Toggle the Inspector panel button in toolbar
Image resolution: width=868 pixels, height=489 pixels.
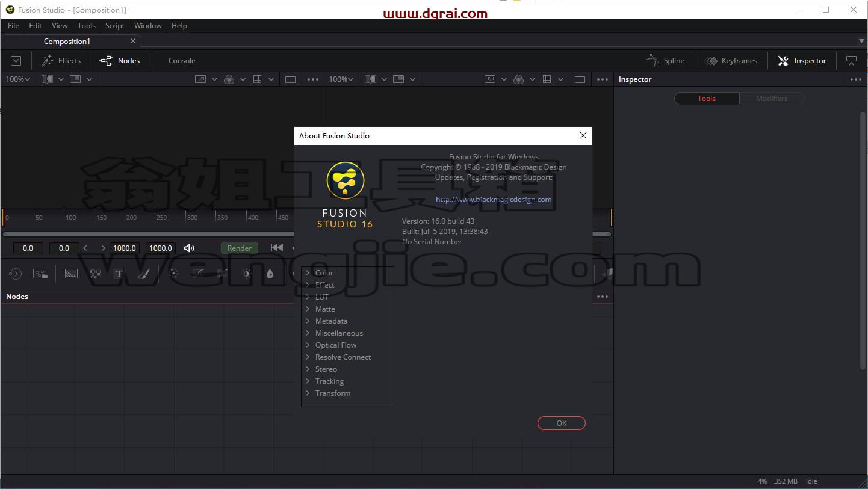(802, 61)
